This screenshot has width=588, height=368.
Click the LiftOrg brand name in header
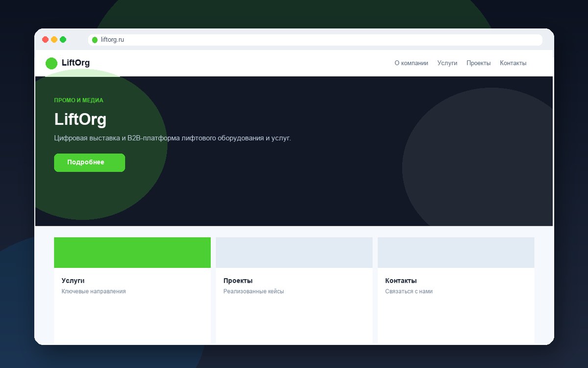pos(75,63)
